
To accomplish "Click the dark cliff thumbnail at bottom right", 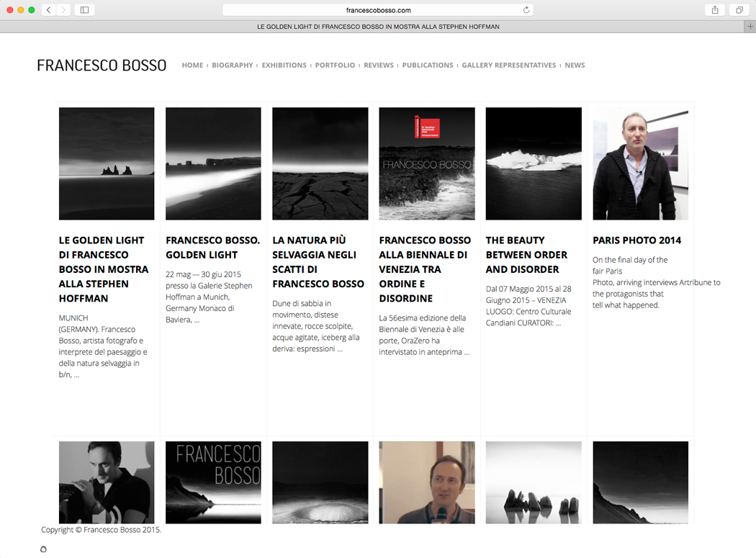I will click(640, 482).
